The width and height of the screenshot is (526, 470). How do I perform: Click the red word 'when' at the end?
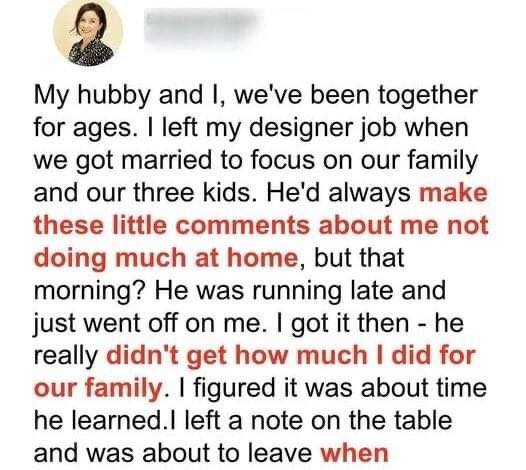[x=355, y=454]
